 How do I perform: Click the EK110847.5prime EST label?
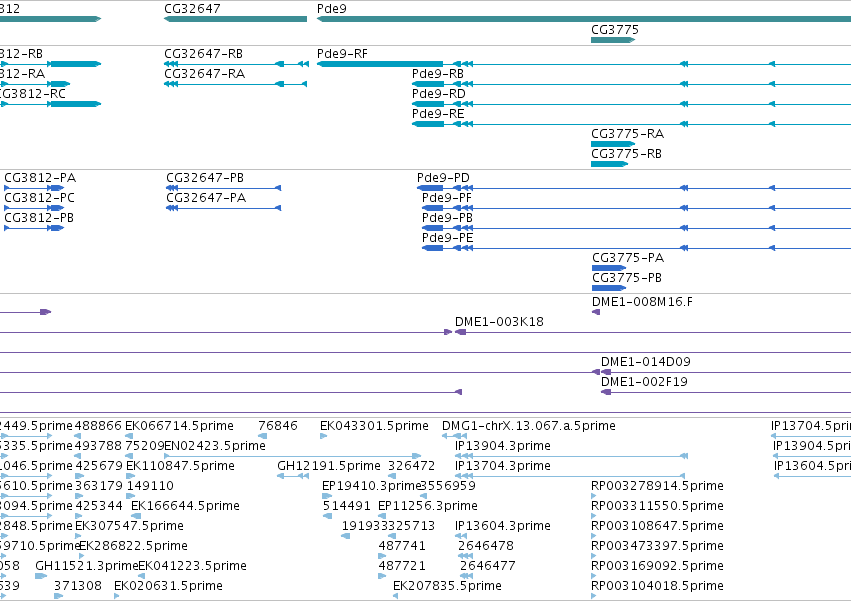181,466
